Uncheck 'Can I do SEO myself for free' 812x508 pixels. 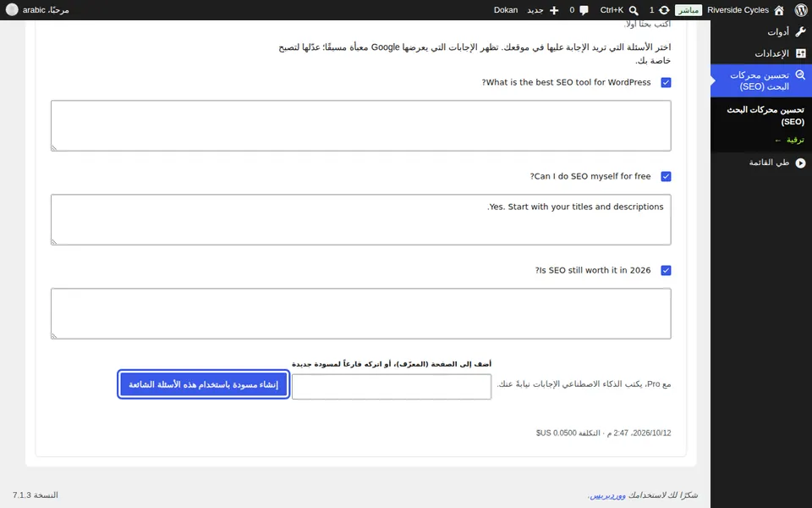point(666,177)
